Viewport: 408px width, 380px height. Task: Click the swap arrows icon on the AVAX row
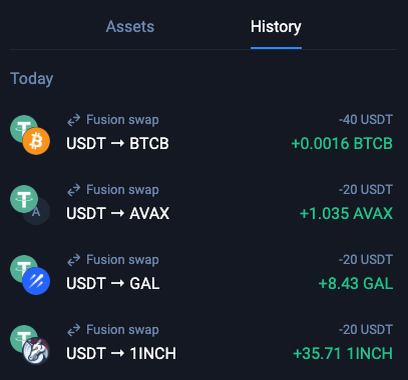tap(74, 190)
